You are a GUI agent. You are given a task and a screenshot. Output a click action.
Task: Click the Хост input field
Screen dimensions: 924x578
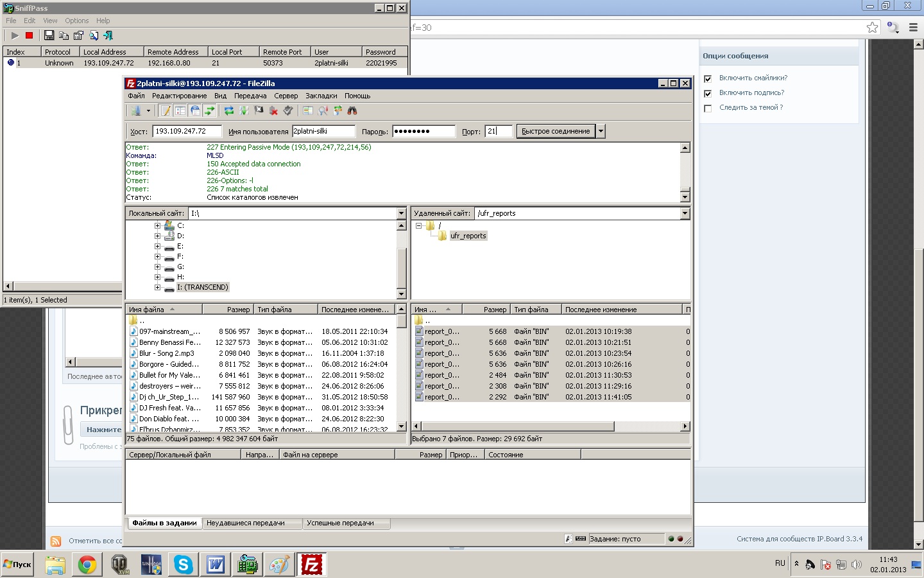pyautogui.click(x=186, y=131)
